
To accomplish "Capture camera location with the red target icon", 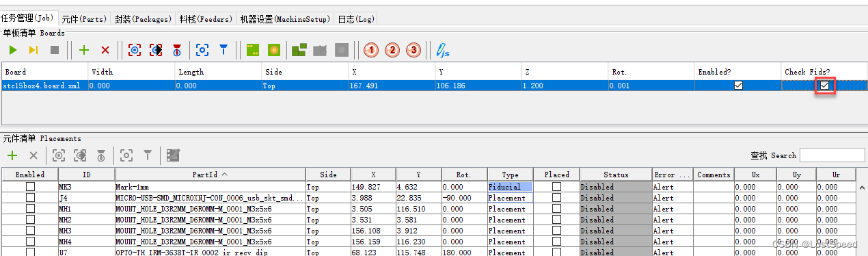I will pos(135,50).
